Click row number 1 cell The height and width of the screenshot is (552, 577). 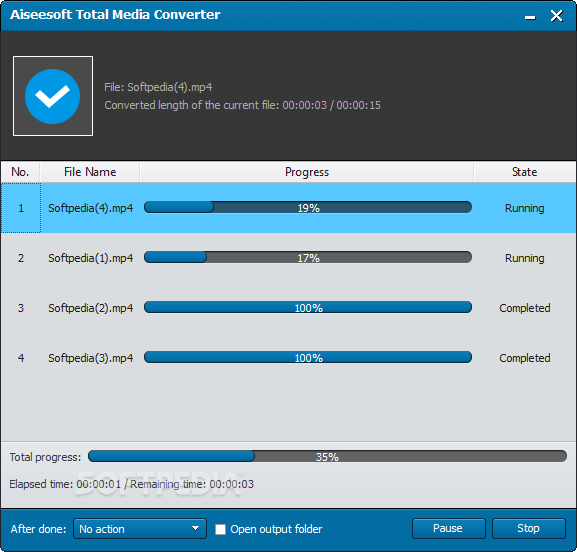pyautogui.click(x=21, y=208)
